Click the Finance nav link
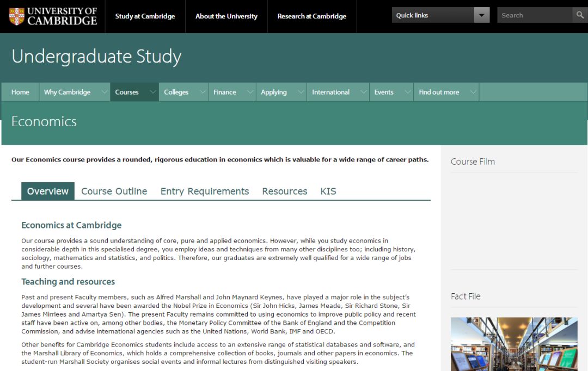 tap(225, 92)
